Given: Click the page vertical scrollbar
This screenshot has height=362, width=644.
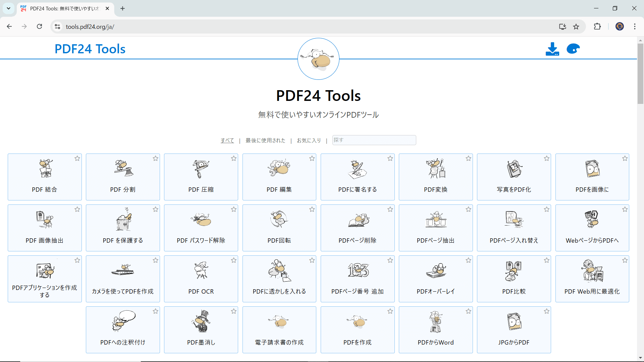Looking at the screenshot, I should [640, 74].
